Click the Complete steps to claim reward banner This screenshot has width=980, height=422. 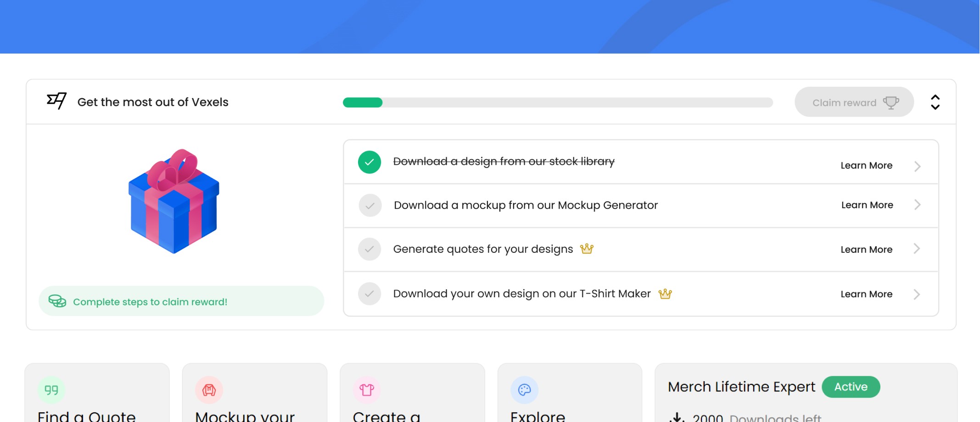[x=181, y=301]
